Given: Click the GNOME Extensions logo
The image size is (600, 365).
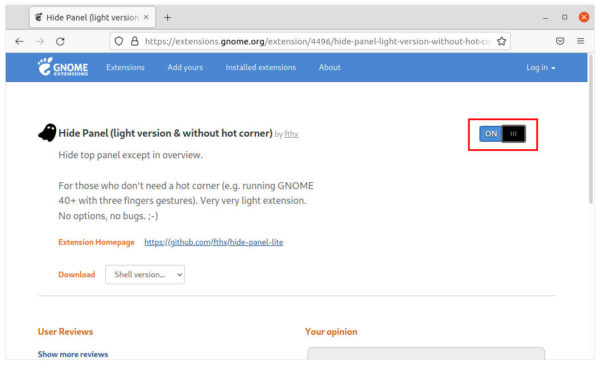Looking at the screenshot, I should tap(63, 67).
